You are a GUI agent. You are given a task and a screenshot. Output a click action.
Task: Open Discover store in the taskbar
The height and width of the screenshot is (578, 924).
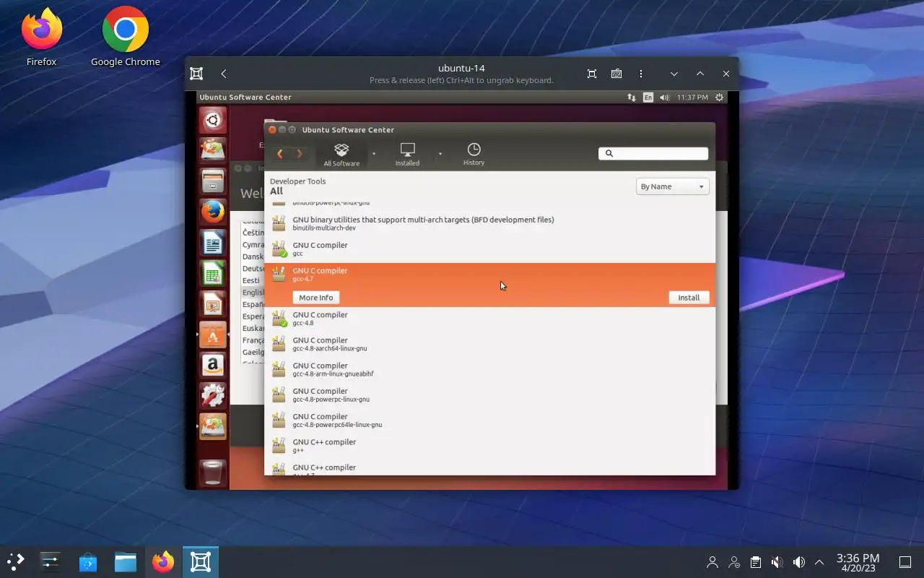coord(88,561)
